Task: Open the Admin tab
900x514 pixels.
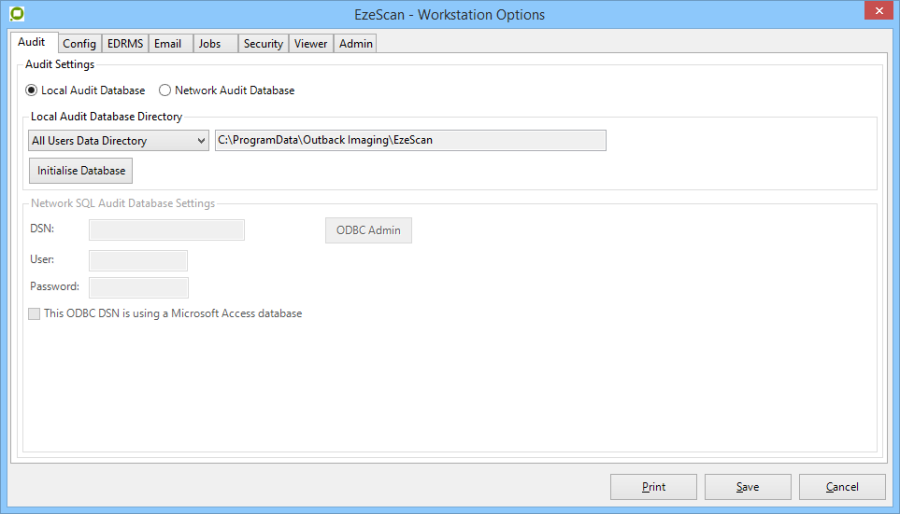Action: click(355, 44)
